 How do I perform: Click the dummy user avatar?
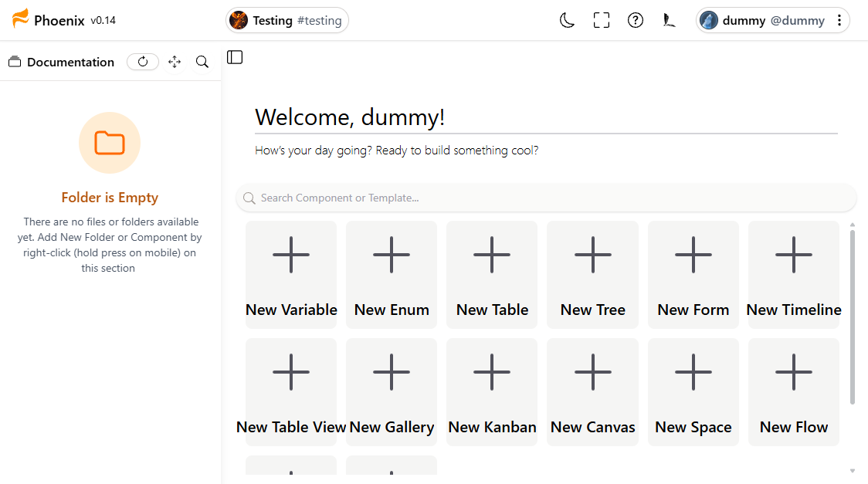point(709,21)
